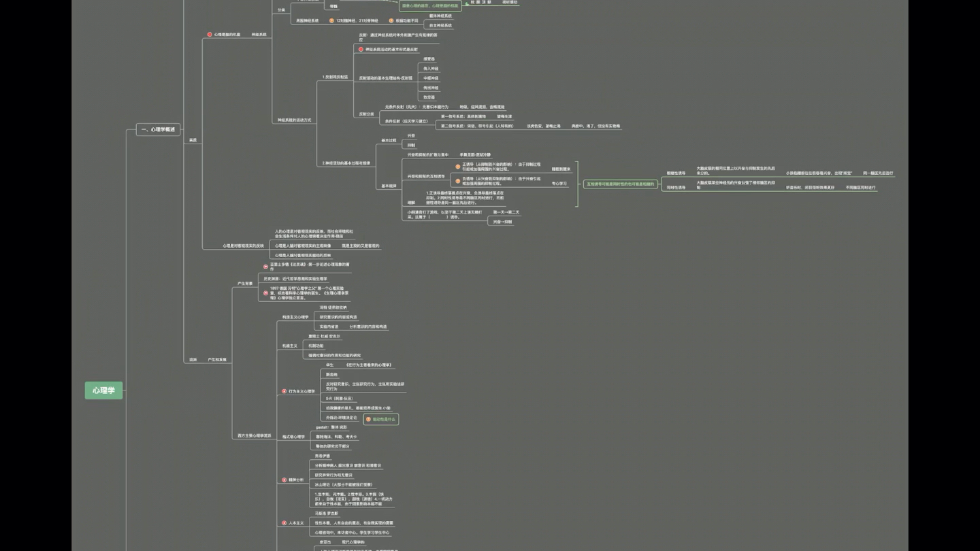980x551 pixels.
Task: Click orange marker before 12对脑神经
Action: coord(331,20)
